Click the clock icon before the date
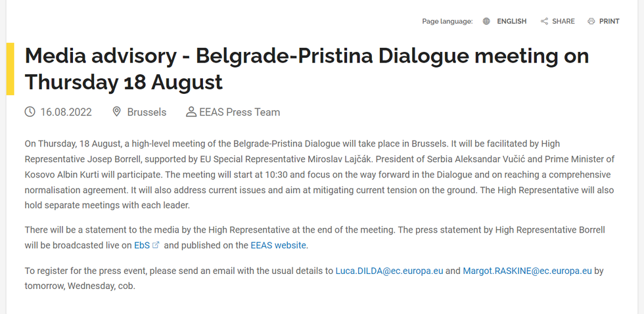Screen dimensions: 644x314 click(x=30, y=112)
